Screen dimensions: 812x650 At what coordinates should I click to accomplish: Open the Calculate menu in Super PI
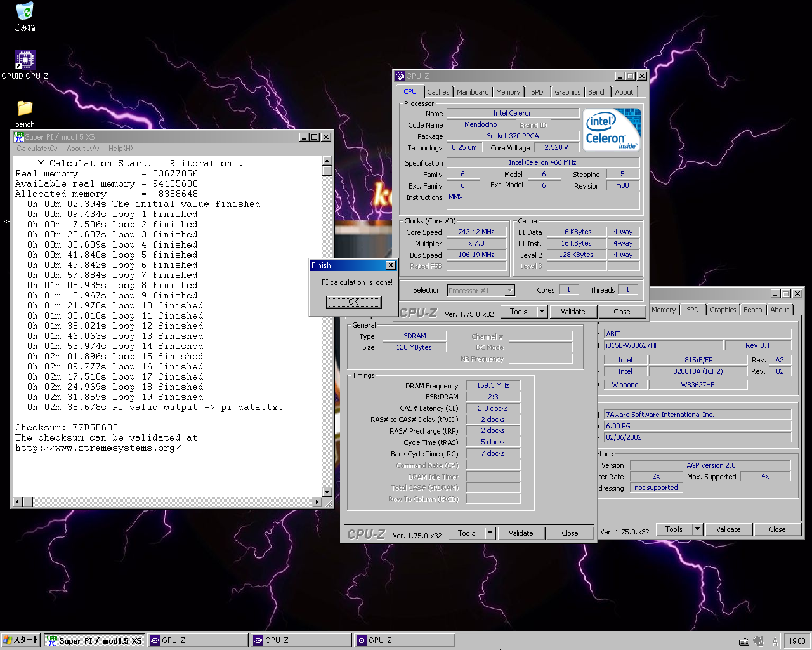click(37, 149)
